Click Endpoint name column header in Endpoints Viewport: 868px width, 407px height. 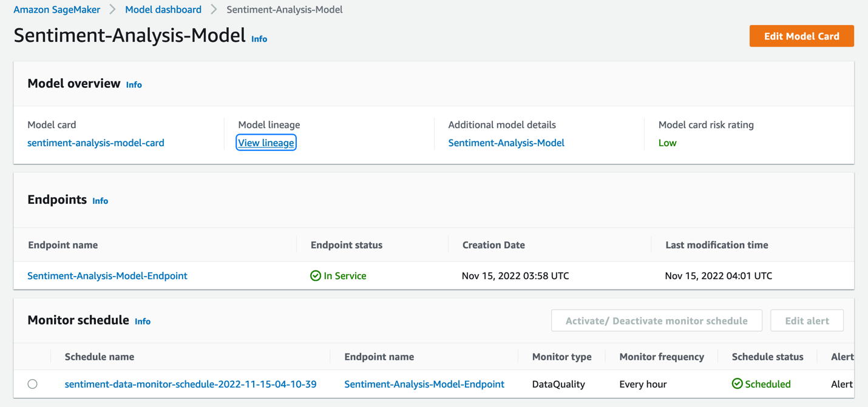63,245
